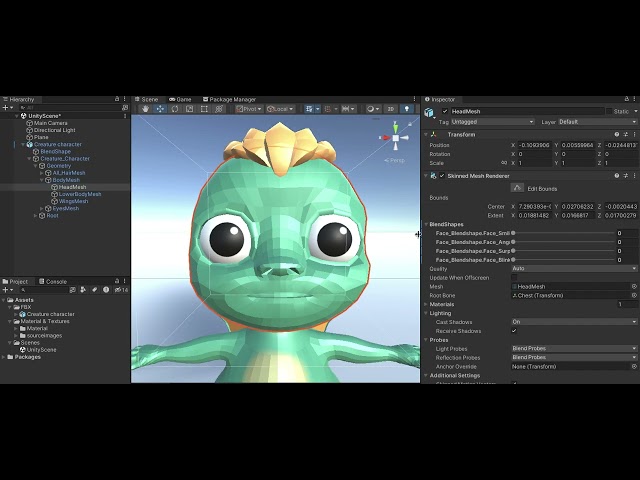This screenshot has width=640, height=480.
Task: Open UnityScene row three-dot options
Action: pos(125,116)
